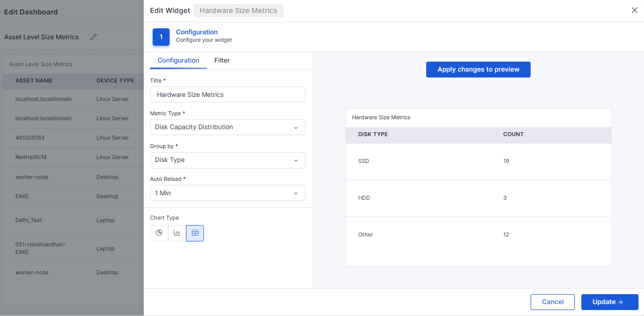Click the Hardware Size Metrics header chip
This screenshot has width=644, height=316.
(x=238, y=10)
